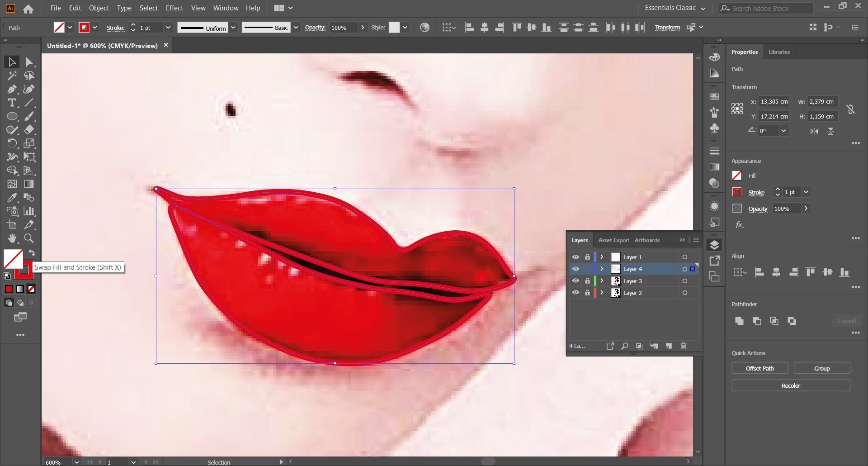
Task: Click Unite in Pathfinder section
Action: coord(739,321)
